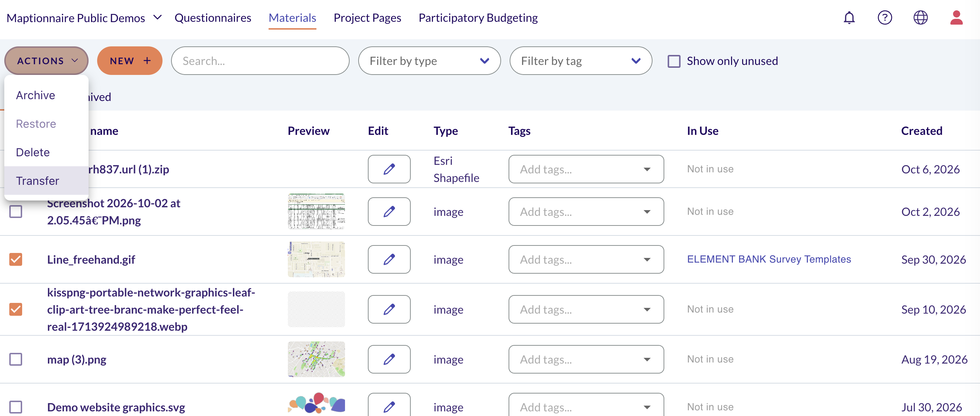Open Add tags dropdown for map (3).png

tap(586, 359)
